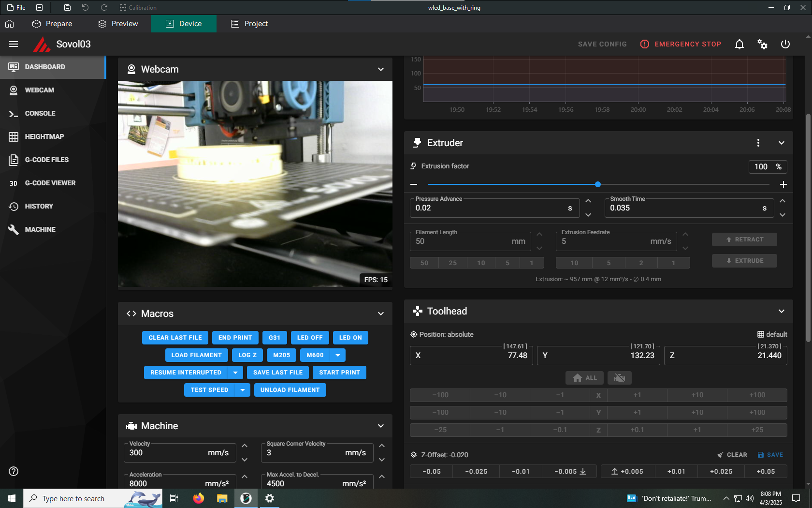Open Extruder three-dot options menu
812x508 pixels.
758,143
